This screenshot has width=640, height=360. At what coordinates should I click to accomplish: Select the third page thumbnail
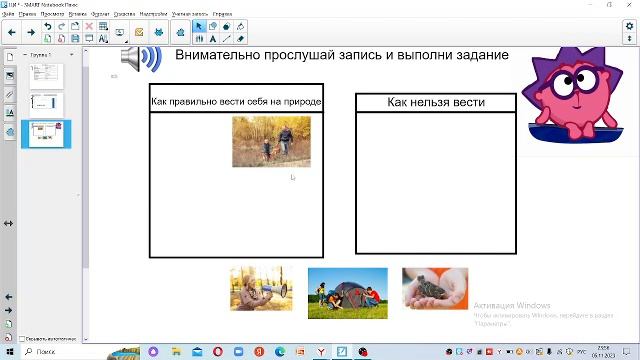[x=47, y=134]
